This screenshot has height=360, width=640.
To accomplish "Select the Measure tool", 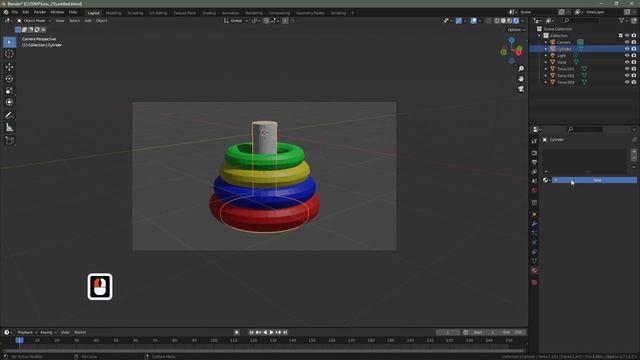I will [9, 128].
